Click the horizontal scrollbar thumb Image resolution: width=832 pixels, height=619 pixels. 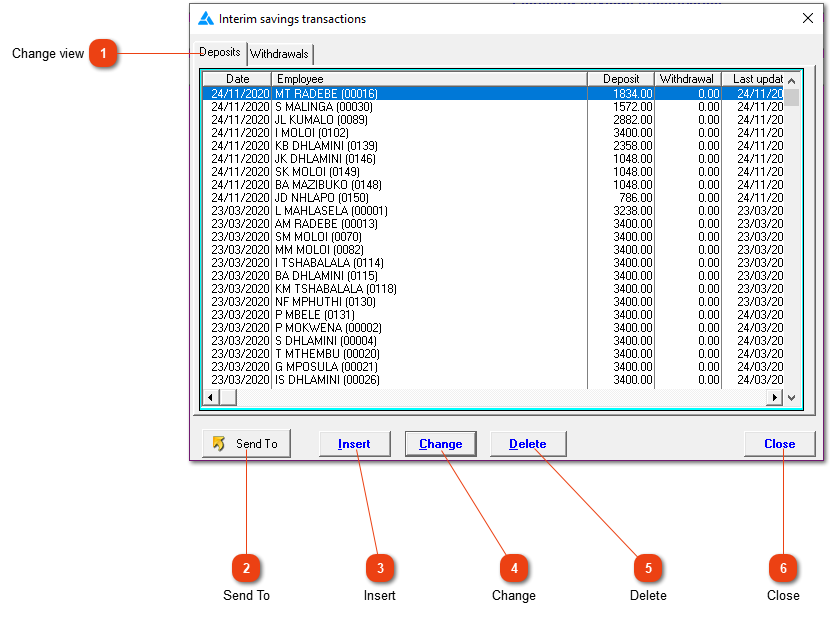pyautogui.click(x=228, y=397)
